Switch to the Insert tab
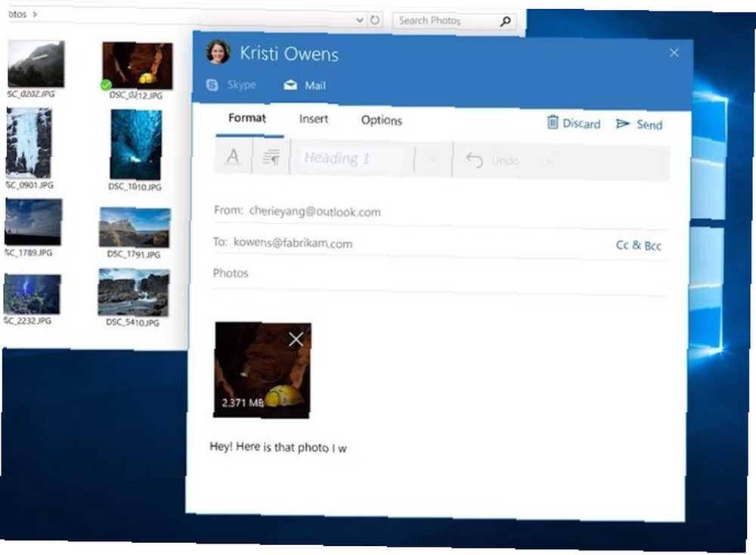 click(314, 119)
